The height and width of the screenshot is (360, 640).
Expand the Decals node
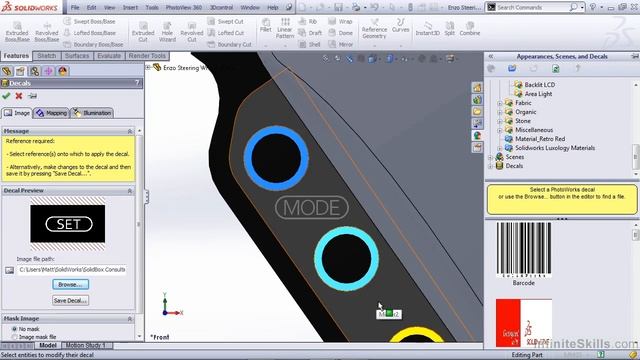tap(491, 166)
